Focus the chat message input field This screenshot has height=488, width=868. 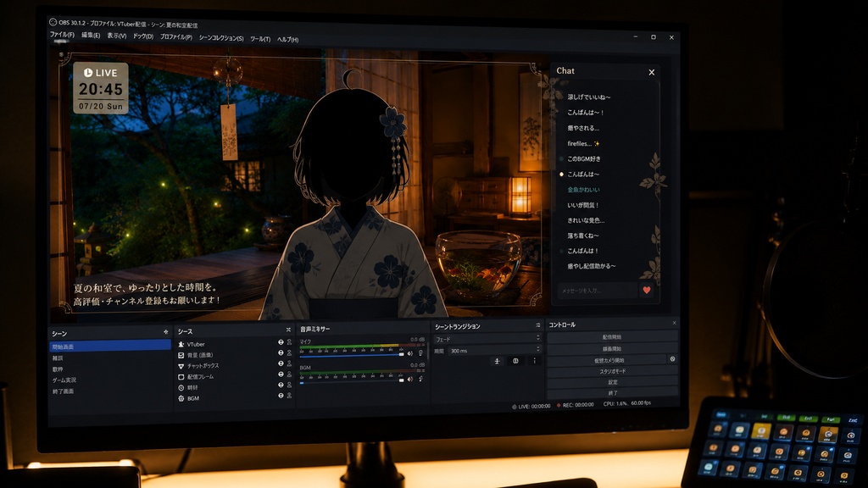598,291
